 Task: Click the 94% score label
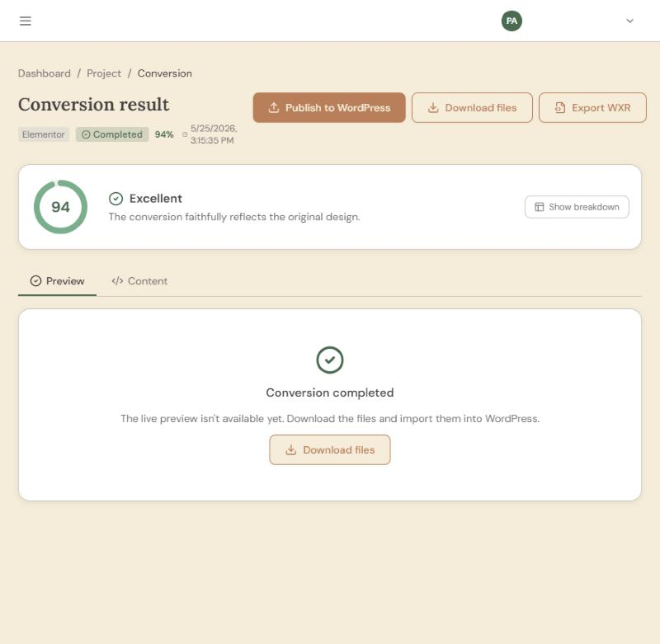point(164,134)
